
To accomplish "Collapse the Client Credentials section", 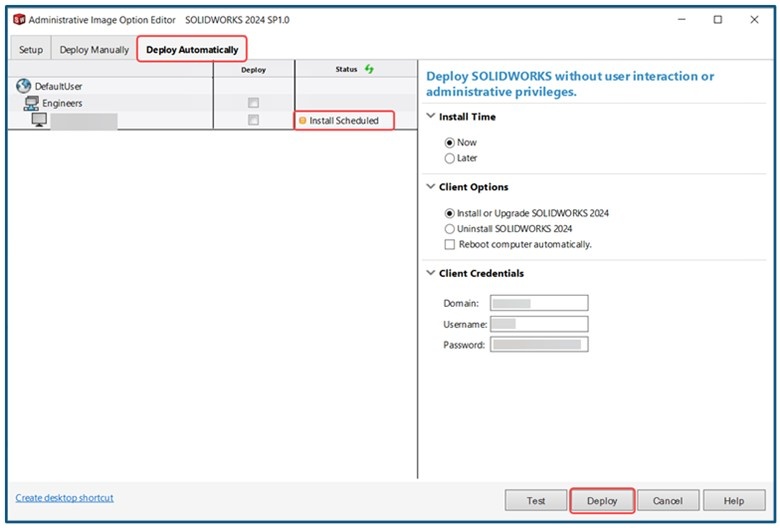I will tap(431, 273).
